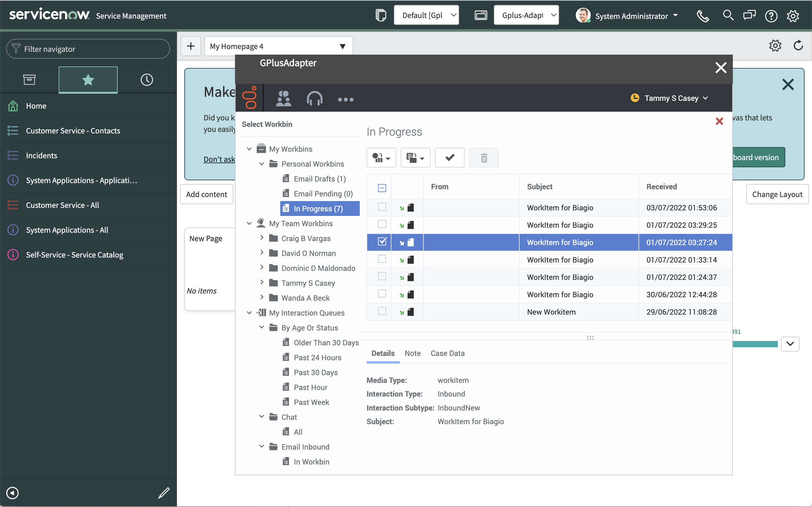Click the plus button to add homepage

click(x=191, y=46)
